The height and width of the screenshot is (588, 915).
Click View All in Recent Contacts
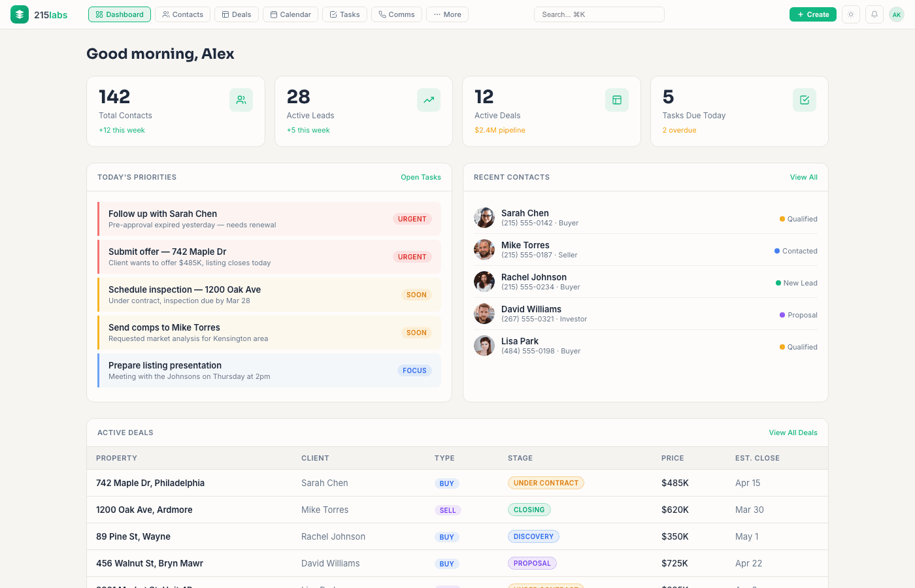pyautogui.click(x=803, y=177)
